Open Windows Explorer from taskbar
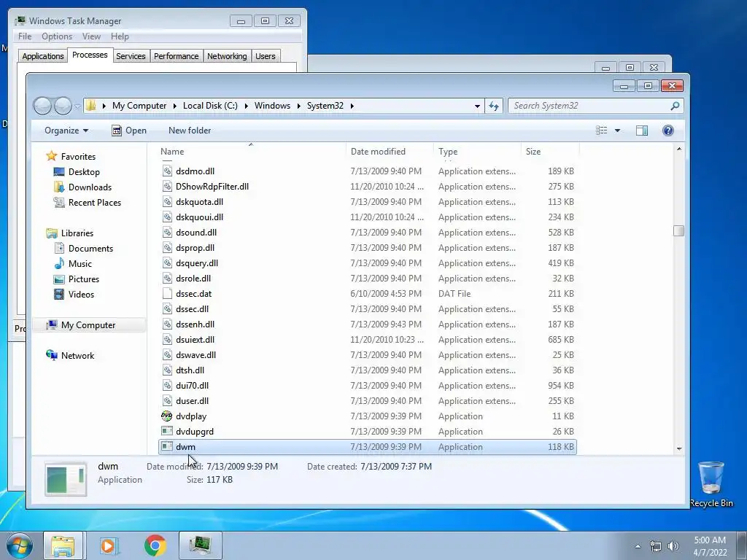The image size is (747, 560). click(63, 545)
